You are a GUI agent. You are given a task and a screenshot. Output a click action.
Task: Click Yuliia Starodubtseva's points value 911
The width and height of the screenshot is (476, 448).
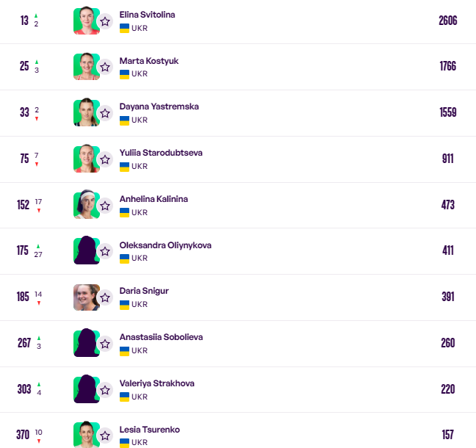(x=447, y=159)
